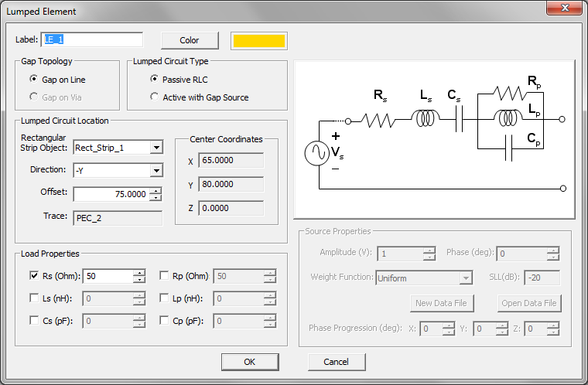Click the Vs voltage source symbol
Image resolution: width=588 pixels, height=385 pixels.
pos(317,153)
